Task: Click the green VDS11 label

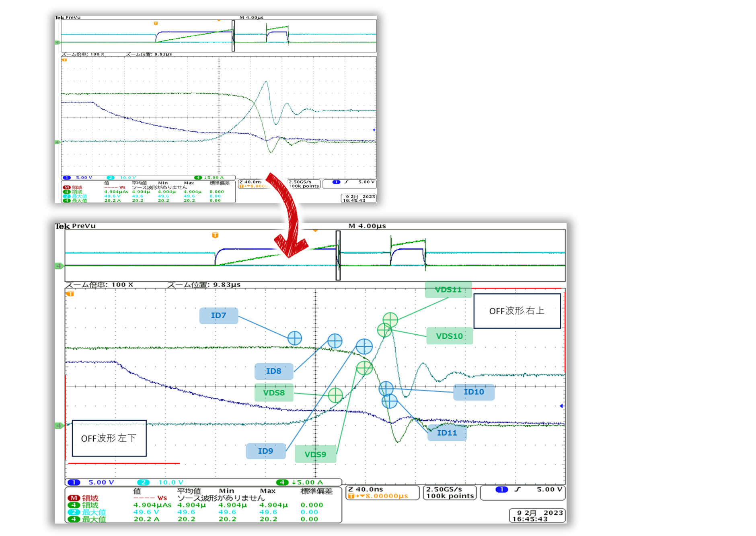Action: [448, 290]
